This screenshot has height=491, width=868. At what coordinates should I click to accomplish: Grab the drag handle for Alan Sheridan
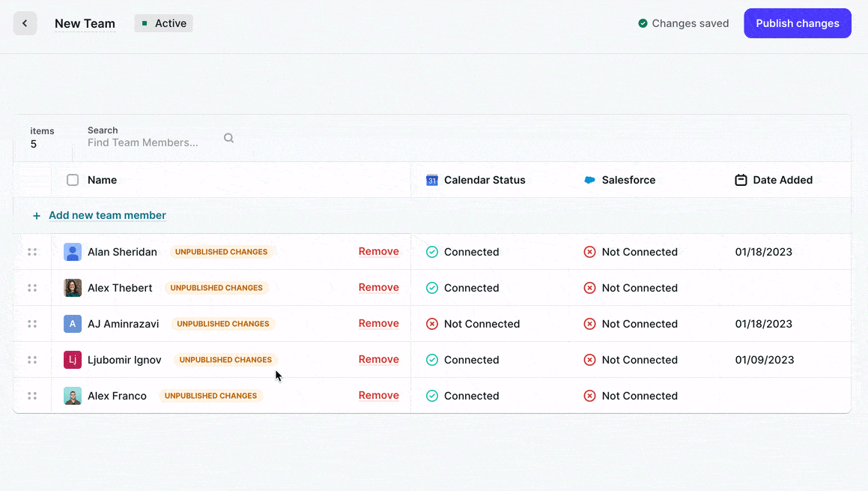click(32, 252)
